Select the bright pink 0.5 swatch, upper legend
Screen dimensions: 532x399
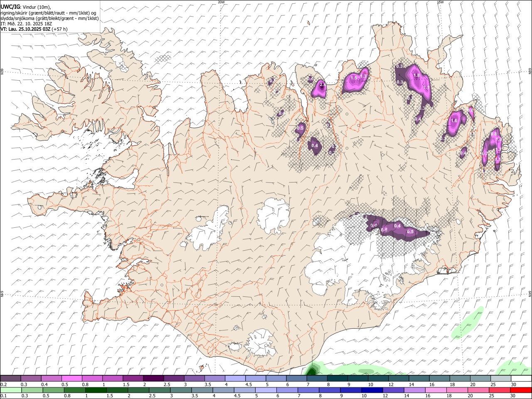click(x=71, y=378)
